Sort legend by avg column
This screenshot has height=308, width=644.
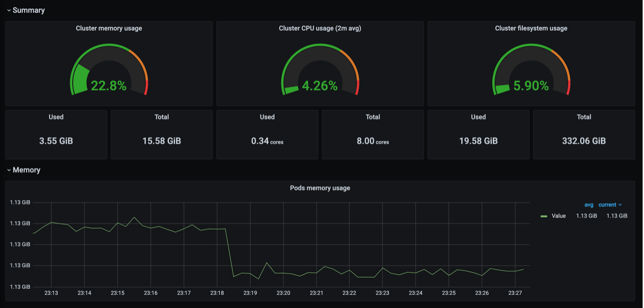coord(589,205)
